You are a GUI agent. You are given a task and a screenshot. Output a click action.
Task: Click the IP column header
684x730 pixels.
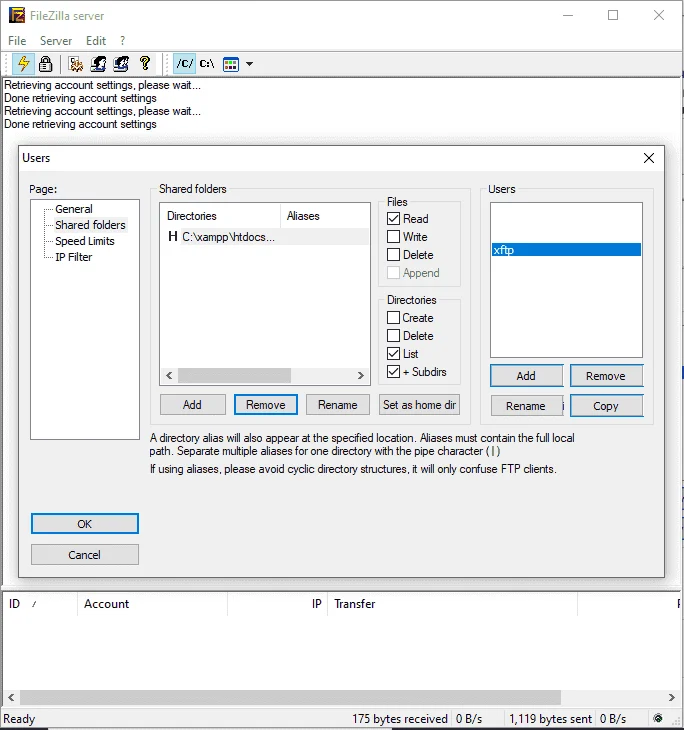[278, 604]
